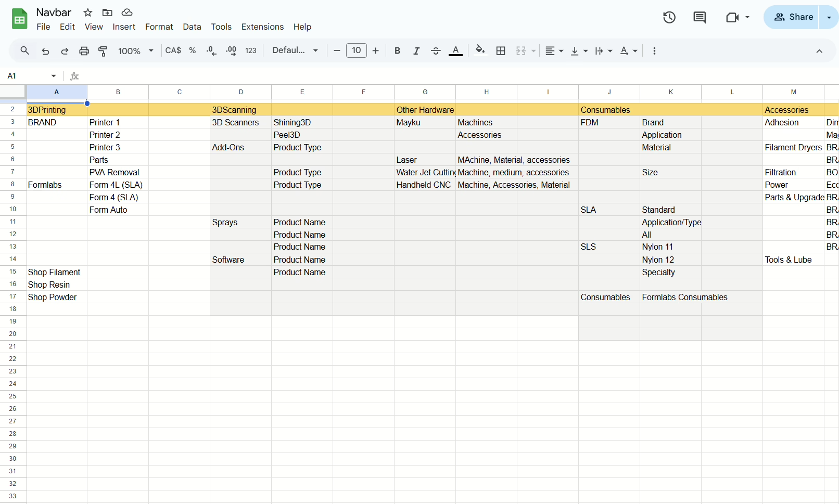Image resolution: width=839 pixels, height=504 pixels.
Task: Check the cloud save status icon
Action: tap(127, 12)
